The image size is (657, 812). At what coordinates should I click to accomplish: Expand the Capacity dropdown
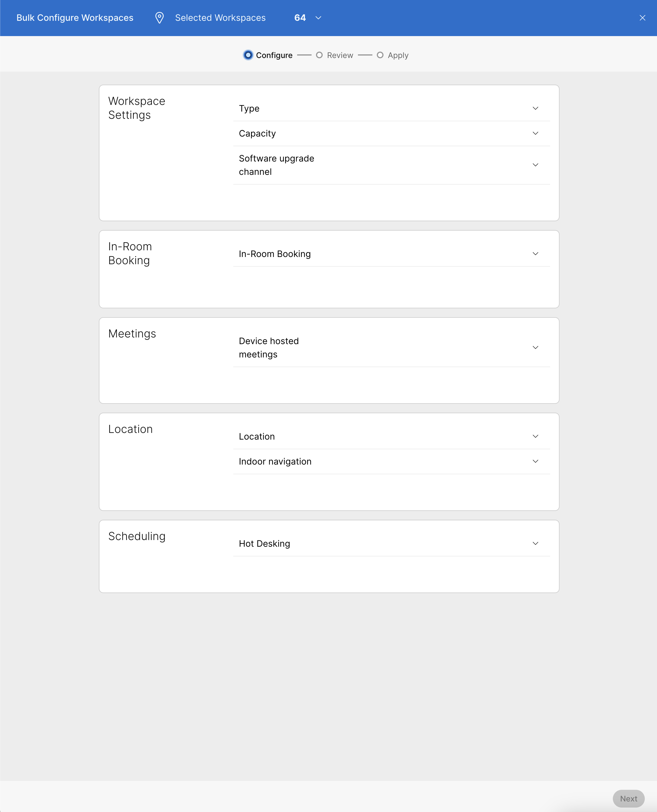tap(536, 133)
